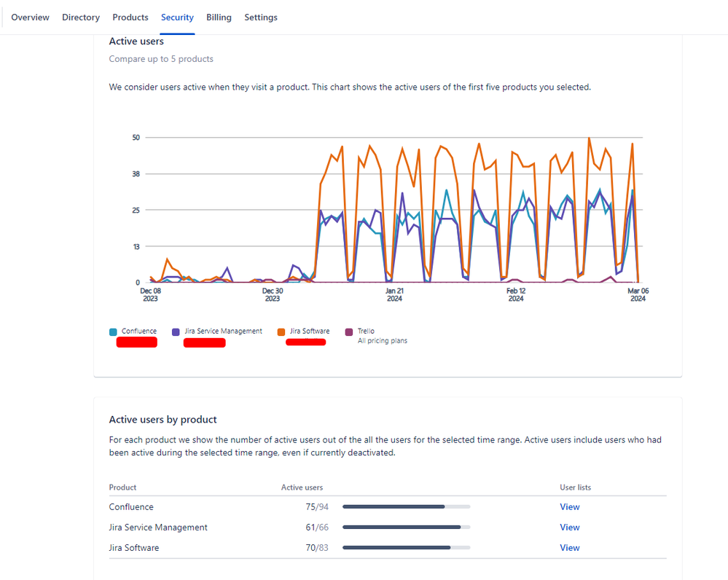
Task: Open the Billing tab
Action: click(x=219, y=17)
